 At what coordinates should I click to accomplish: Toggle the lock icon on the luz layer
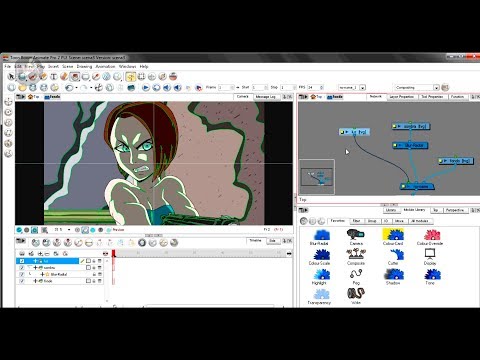(94, 261)
